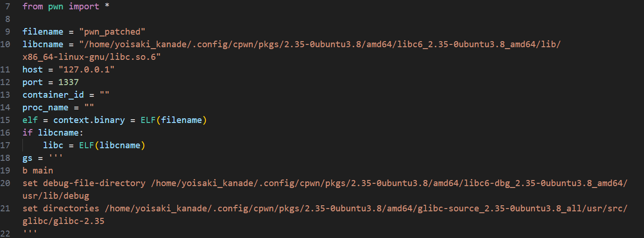The image size is (644, 238).
Task: Click the "127.0.0.1" host string
Action: click(x=86, y=70)
